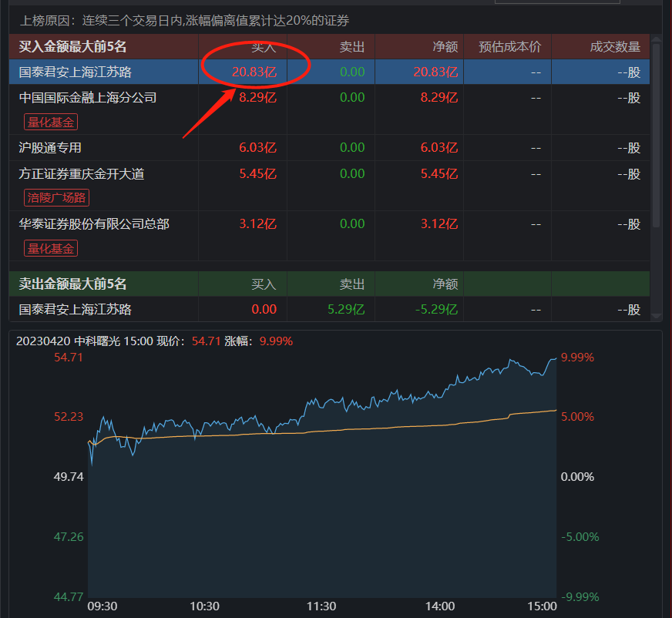Open 中国国际金融上海分公司 broker entry
Screen dimensions: 672x618
tap(88, 98)
